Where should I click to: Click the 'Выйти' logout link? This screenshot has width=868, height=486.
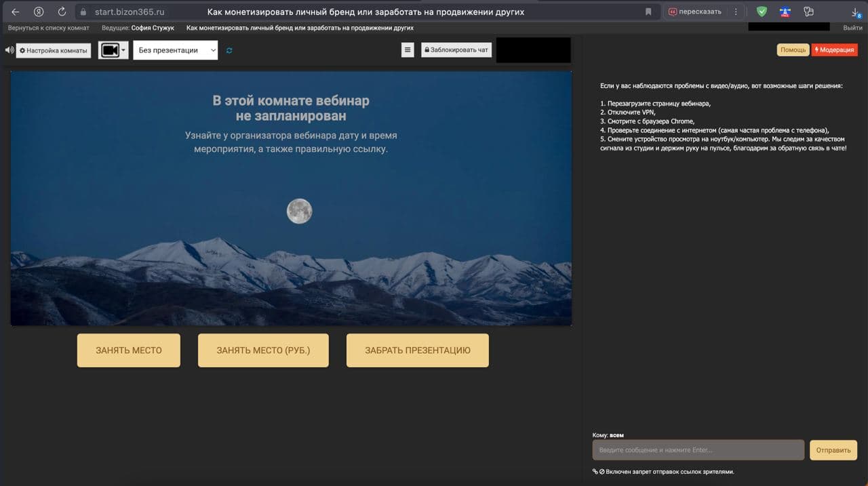[852, 28]
